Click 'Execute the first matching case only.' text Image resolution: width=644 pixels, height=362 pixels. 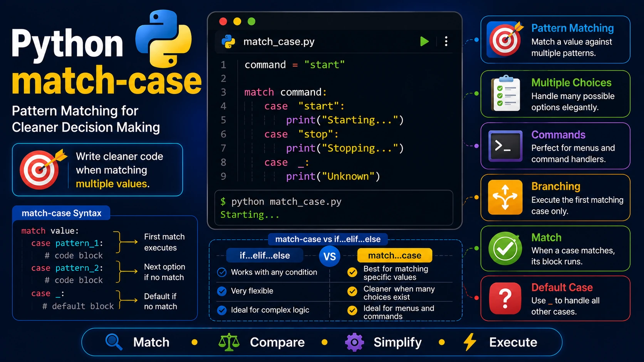(x=577, y=205)
